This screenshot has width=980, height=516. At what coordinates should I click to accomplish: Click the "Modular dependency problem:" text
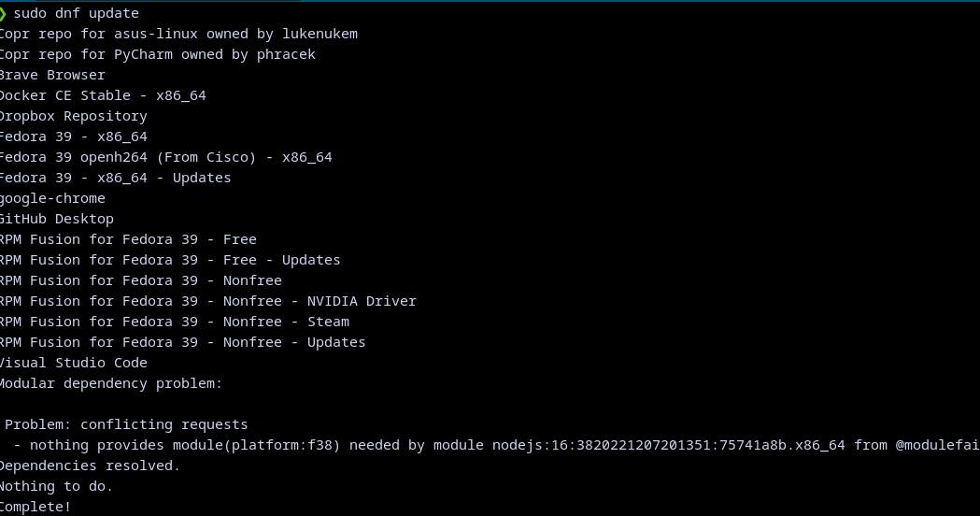pyautogui.click(x=110, y=383)
